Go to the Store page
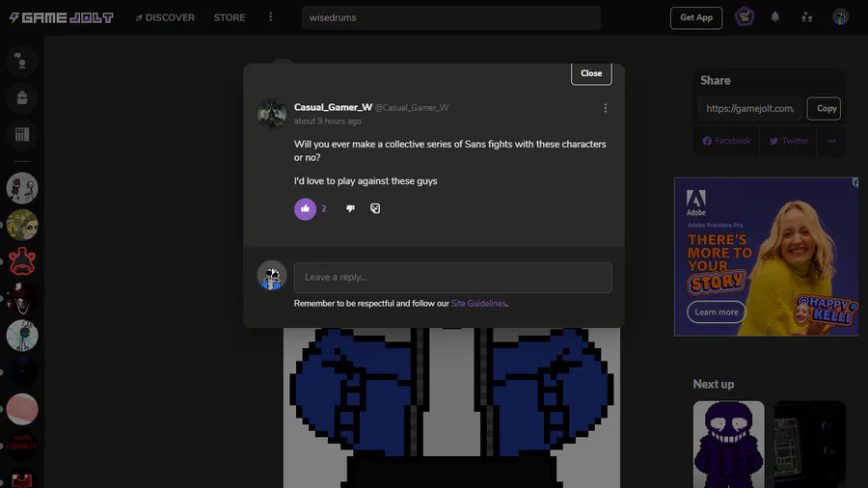 (x=230, y=17)
